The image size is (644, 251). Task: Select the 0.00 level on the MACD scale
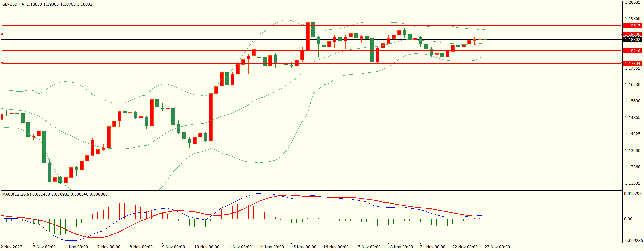628,219
